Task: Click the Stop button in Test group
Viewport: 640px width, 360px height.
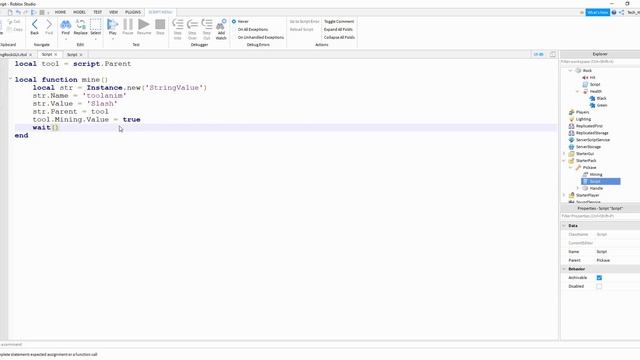Action: pos(160,27)
